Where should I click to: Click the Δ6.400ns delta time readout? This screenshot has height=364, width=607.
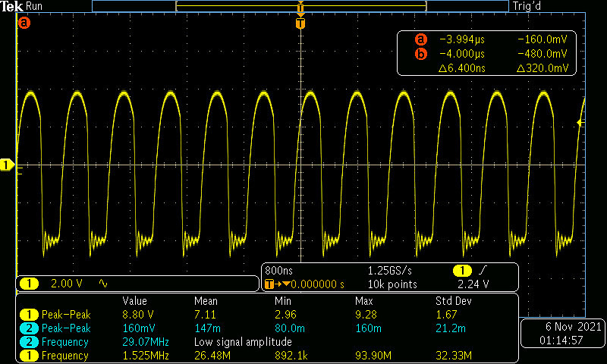(462, 68)
